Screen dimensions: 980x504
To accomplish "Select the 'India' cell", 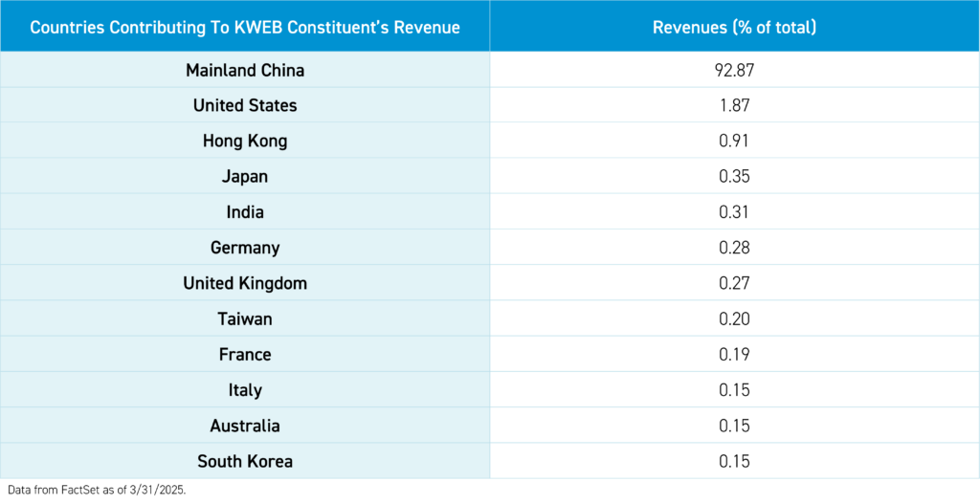I will click(x=245, y=212).
